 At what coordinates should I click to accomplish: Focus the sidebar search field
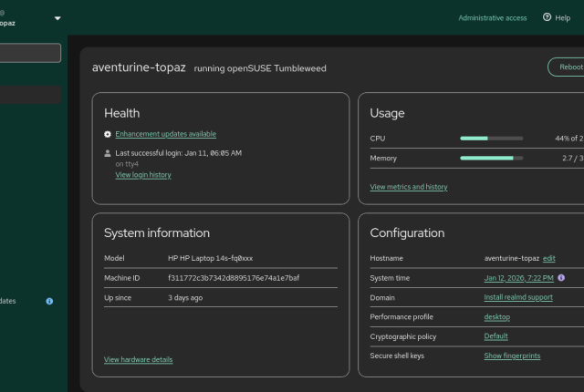coord(30,53)
